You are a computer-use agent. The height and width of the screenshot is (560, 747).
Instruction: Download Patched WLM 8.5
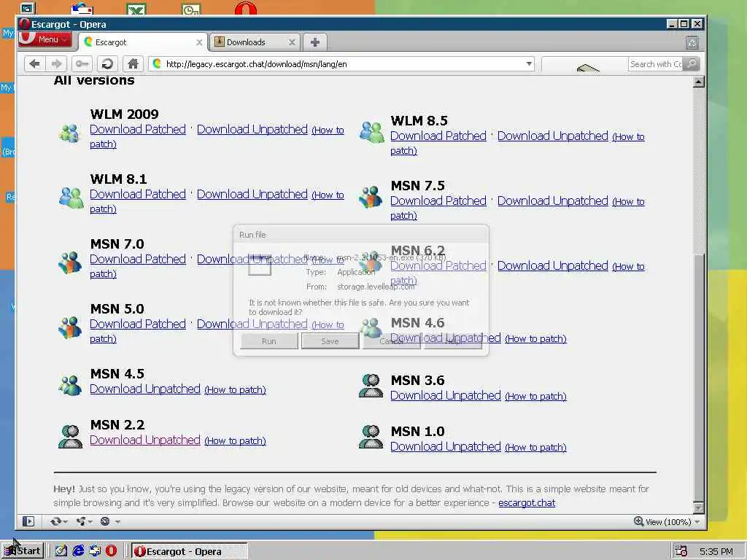tap(438, 136)
